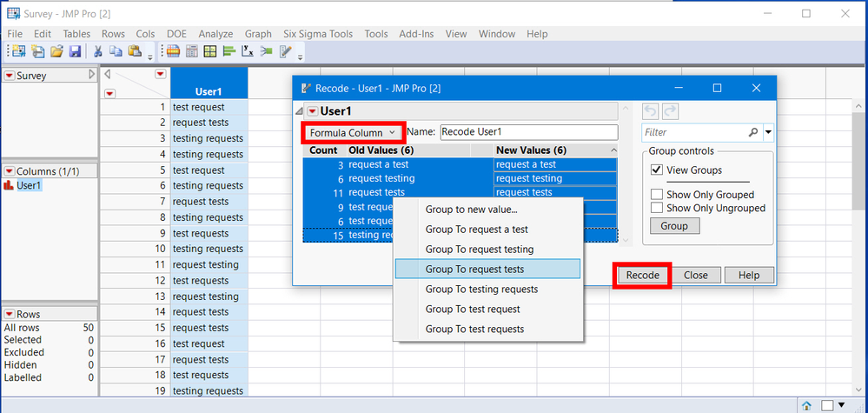
Task: Open the Columns (1/1) red triangle menu
Action: 9,171
